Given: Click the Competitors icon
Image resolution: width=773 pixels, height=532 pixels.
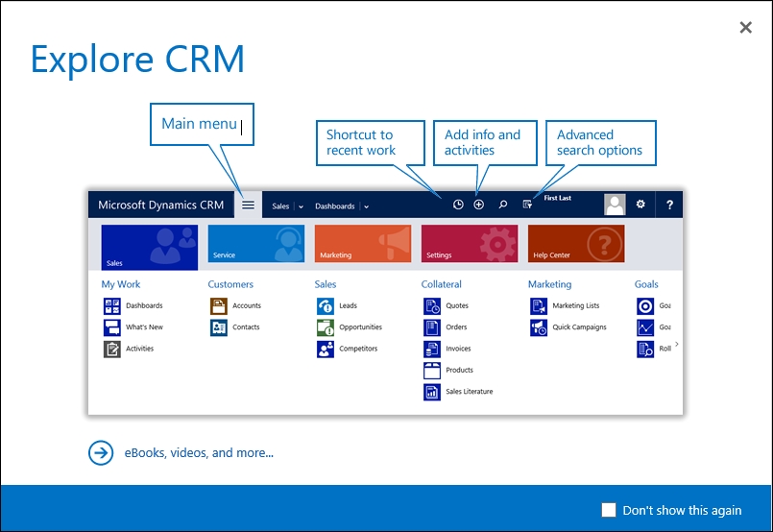Looking at the screenshot, I should [x=326, y=350].
